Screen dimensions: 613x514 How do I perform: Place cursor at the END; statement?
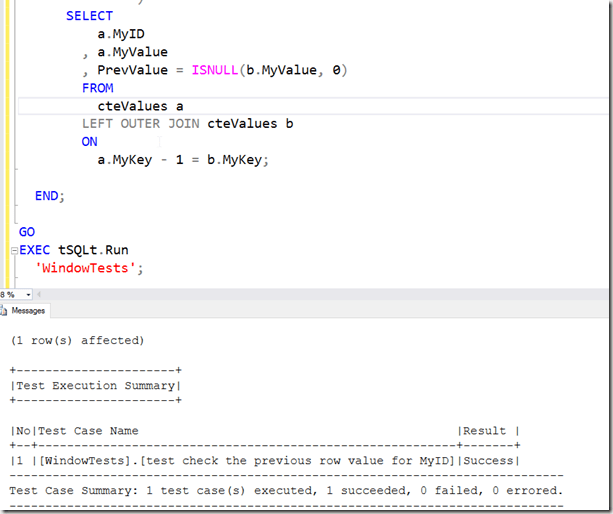(x=49, y=195)
